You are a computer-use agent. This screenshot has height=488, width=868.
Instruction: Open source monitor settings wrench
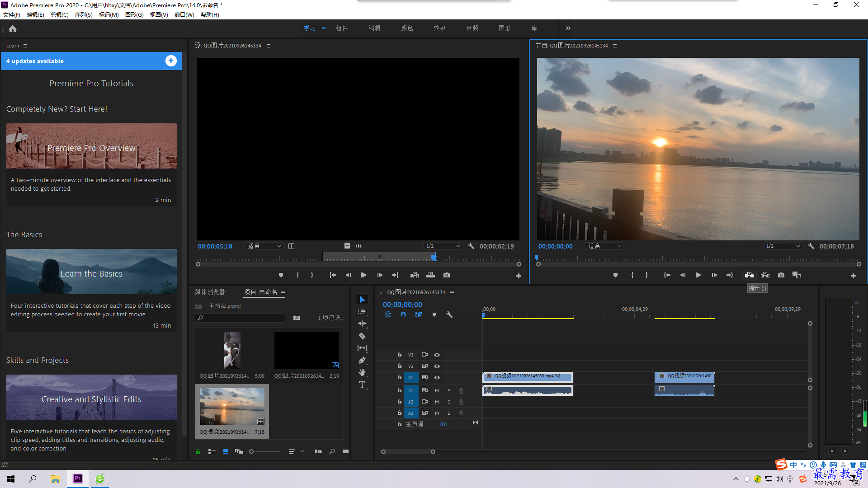pyautogui.click(x=471, y=246)
